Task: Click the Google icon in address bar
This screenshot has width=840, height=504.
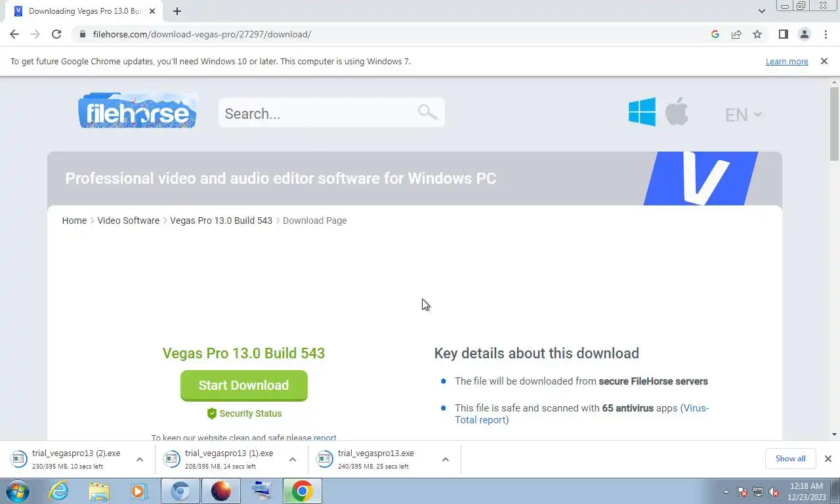Action: pos(715,34)
